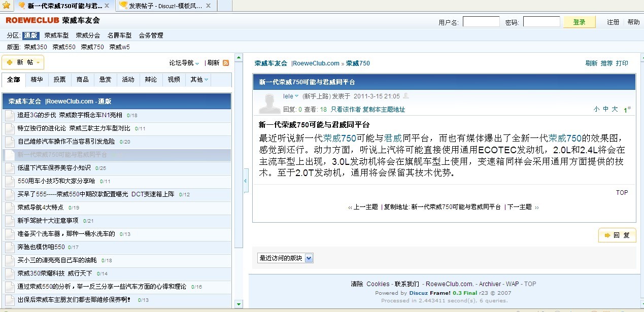
Task: Open the 荣威550 board
Action: [64, 47]
